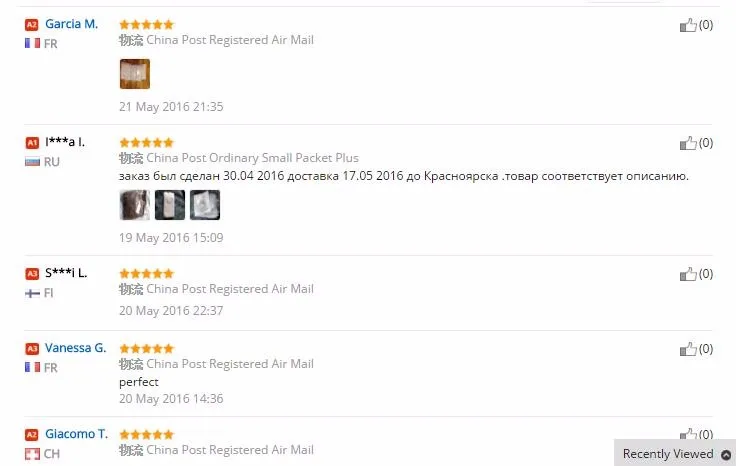Open third photo in the Russian review
The image size is (736, 466).
205,205
